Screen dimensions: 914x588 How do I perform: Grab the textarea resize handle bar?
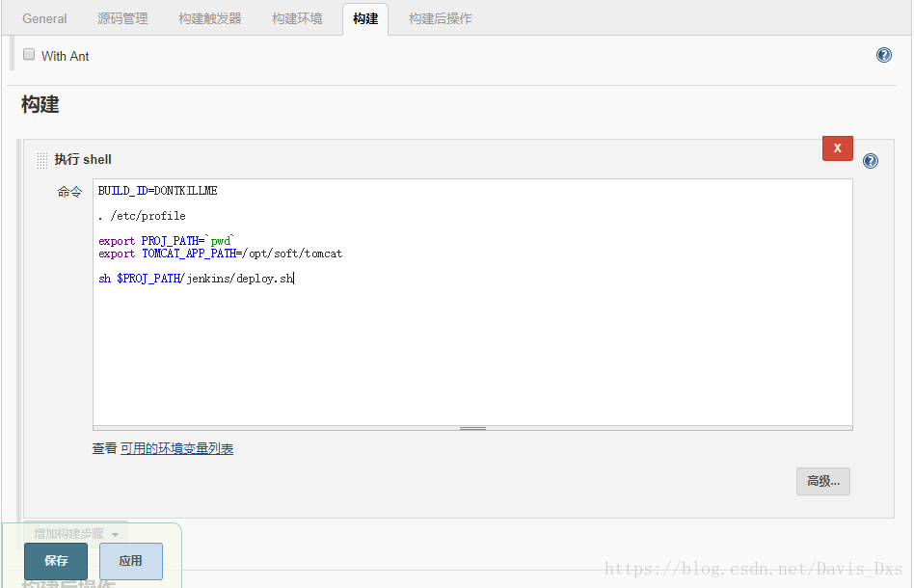[472, 428]
